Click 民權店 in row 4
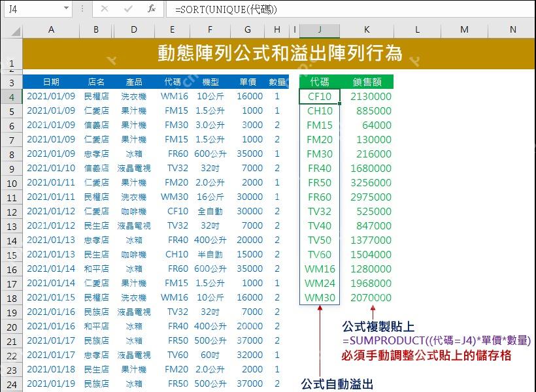Screen dimensions: 536x392 [x=96, y=97]
